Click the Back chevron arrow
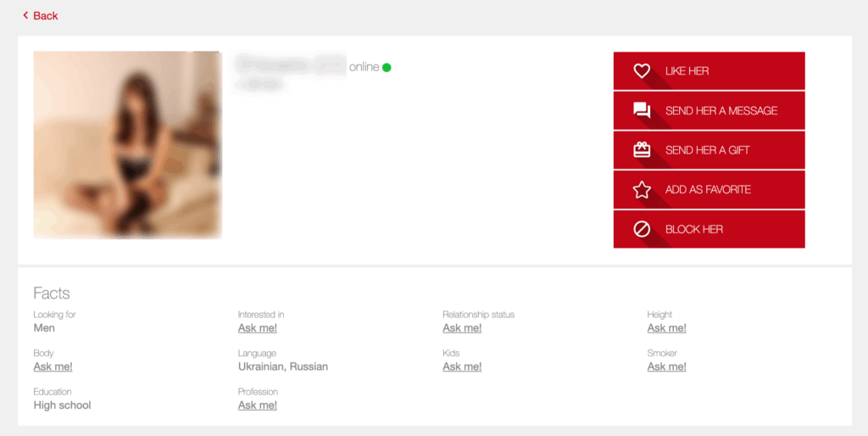This screenshot has height=436, width=868. [x=25, y=15]
